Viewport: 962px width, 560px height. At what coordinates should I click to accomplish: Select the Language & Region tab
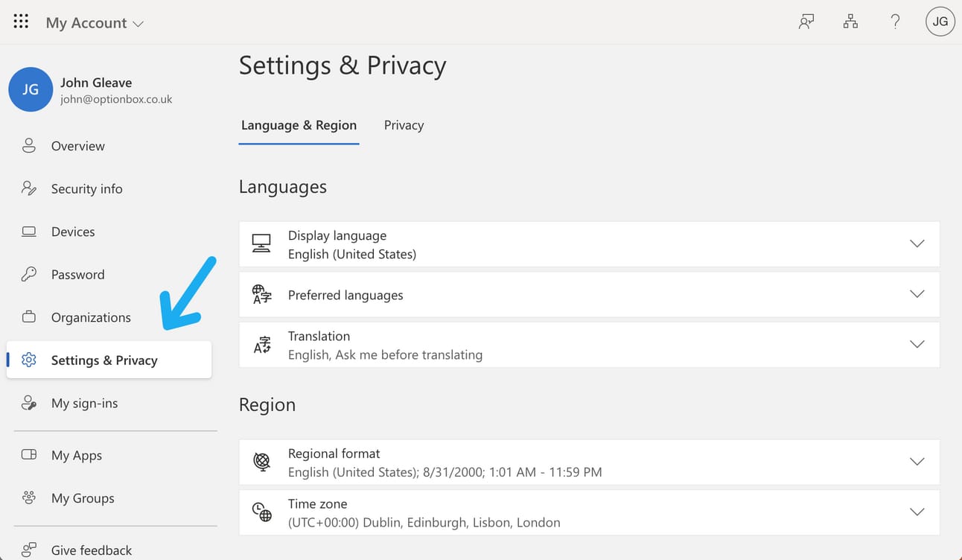(299, 125)
